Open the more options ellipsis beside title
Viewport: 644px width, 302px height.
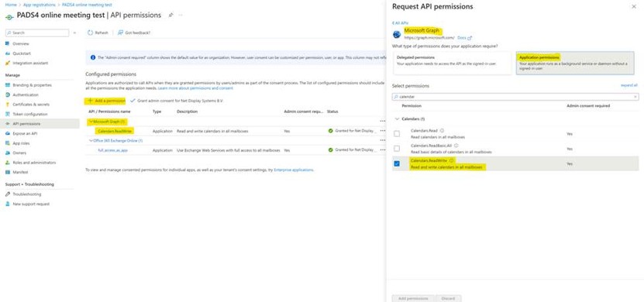[x=181, y=15]
